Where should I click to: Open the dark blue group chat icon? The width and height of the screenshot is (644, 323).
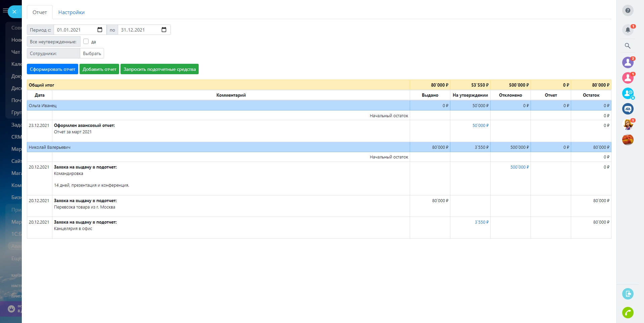point(628,109)
